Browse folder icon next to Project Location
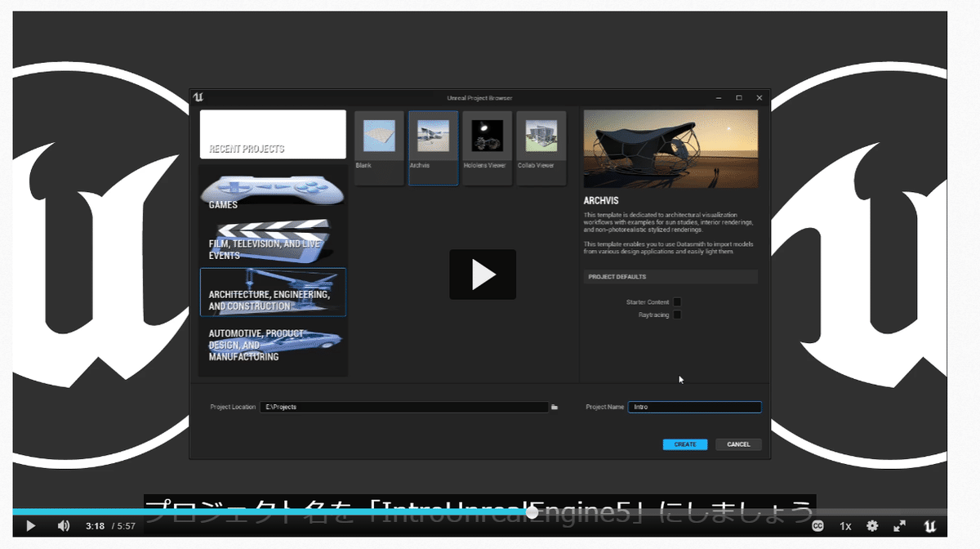 tap(555, 407)
